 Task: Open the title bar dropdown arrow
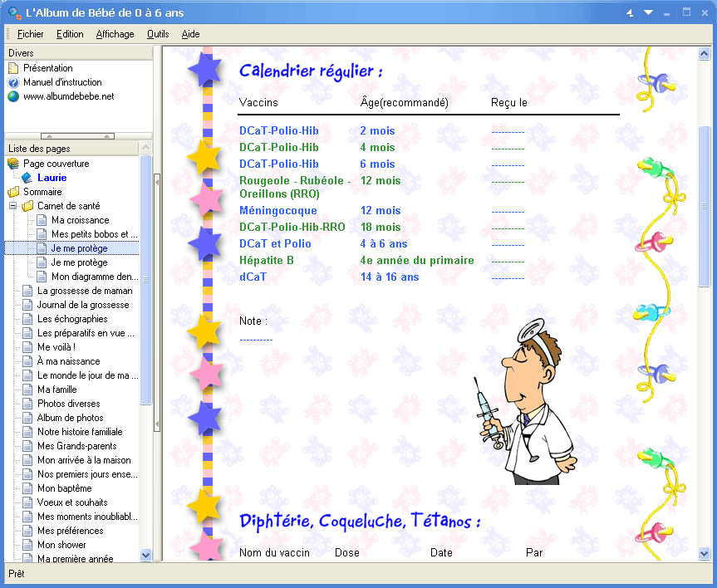649,12
